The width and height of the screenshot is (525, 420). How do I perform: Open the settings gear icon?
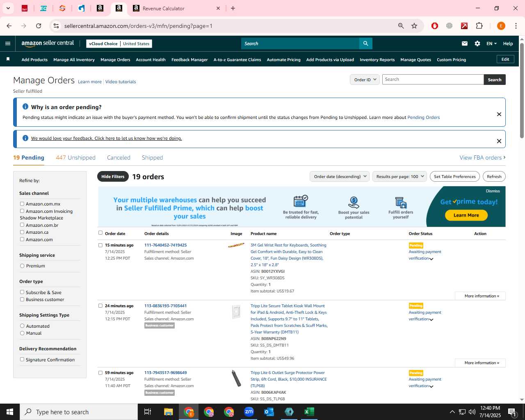477,43
